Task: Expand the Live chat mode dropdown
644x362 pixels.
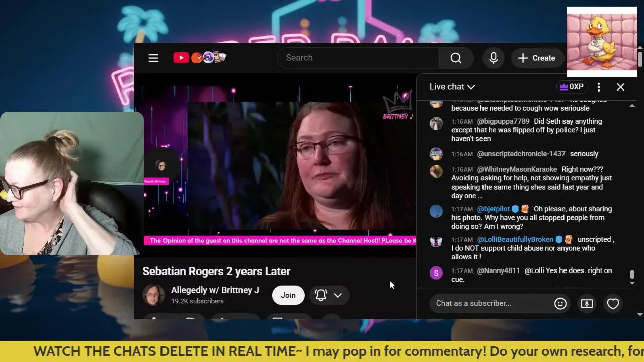Action: click(452, 87)
